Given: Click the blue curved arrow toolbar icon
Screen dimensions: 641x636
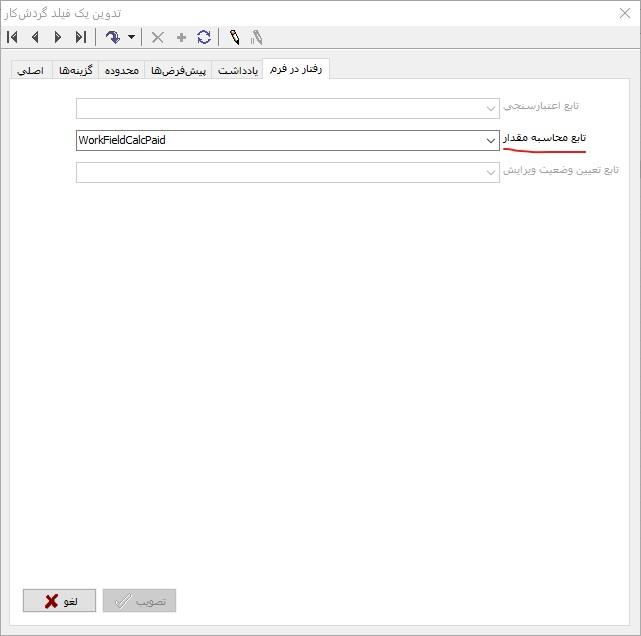Looking at the screenshot, I should [112, 37].
